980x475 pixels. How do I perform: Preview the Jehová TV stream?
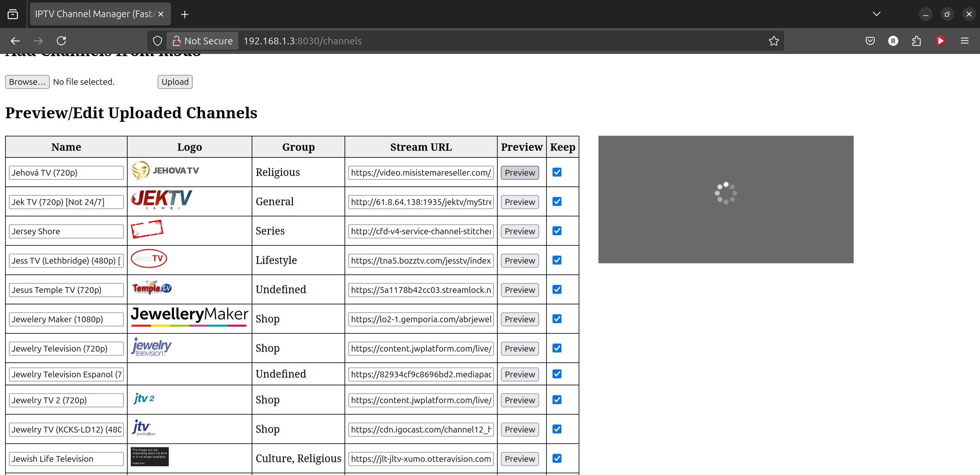coord(520,173)
